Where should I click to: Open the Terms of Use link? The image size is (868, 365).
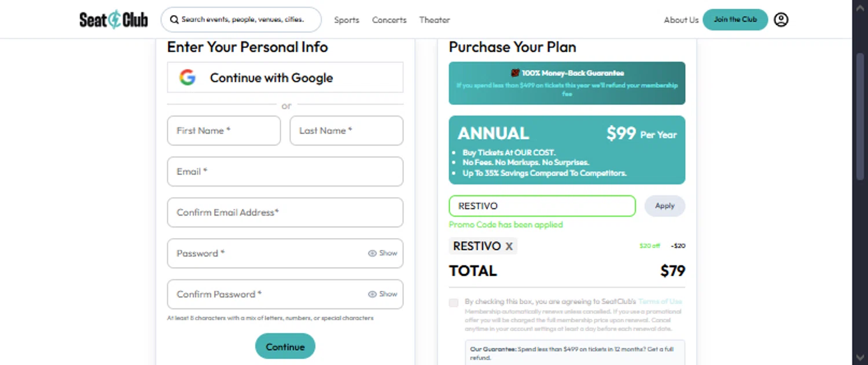pos(660,301)
